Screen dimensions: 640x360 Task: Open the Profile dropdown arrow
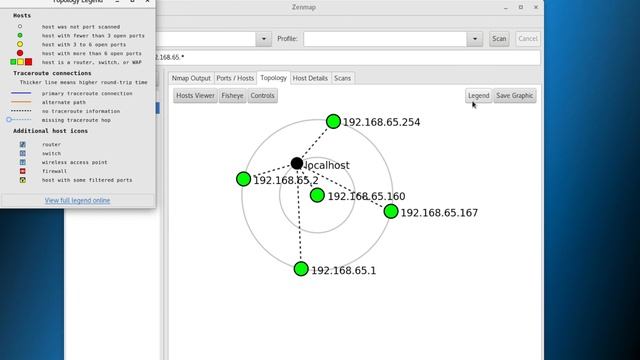pyautogui.click(x=475, y=39)
